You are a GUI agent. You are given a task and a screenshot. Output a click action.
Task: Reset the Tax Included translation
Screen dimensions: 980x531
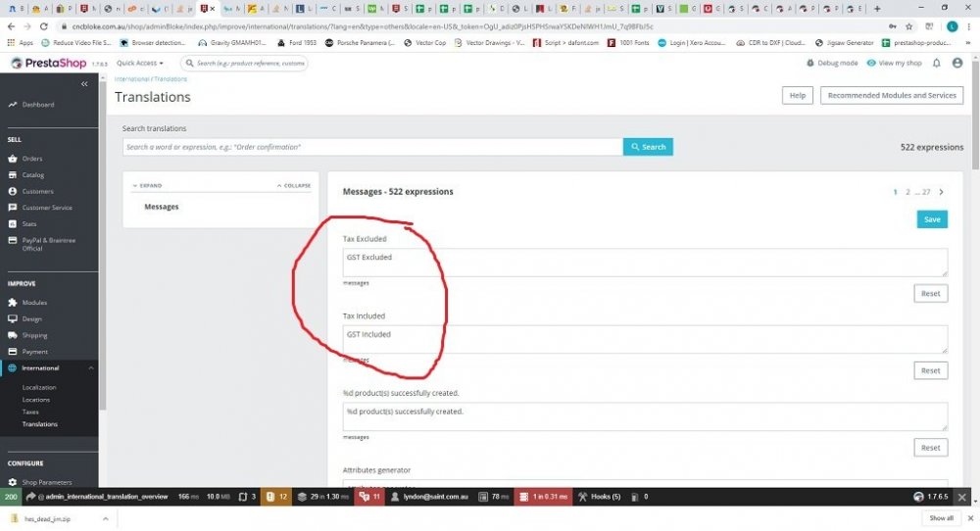pyautogui.click(x=930, y=370)
